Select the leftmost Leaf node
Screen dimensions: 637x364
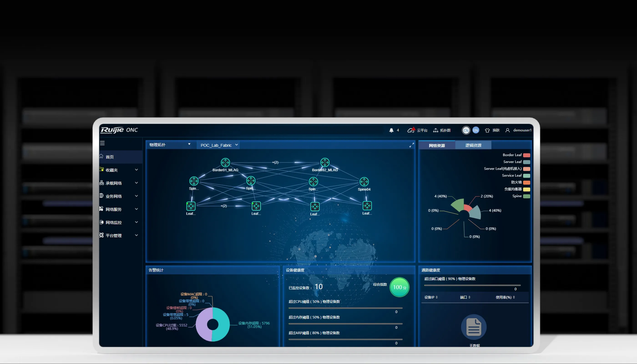(x=191, y=206)
